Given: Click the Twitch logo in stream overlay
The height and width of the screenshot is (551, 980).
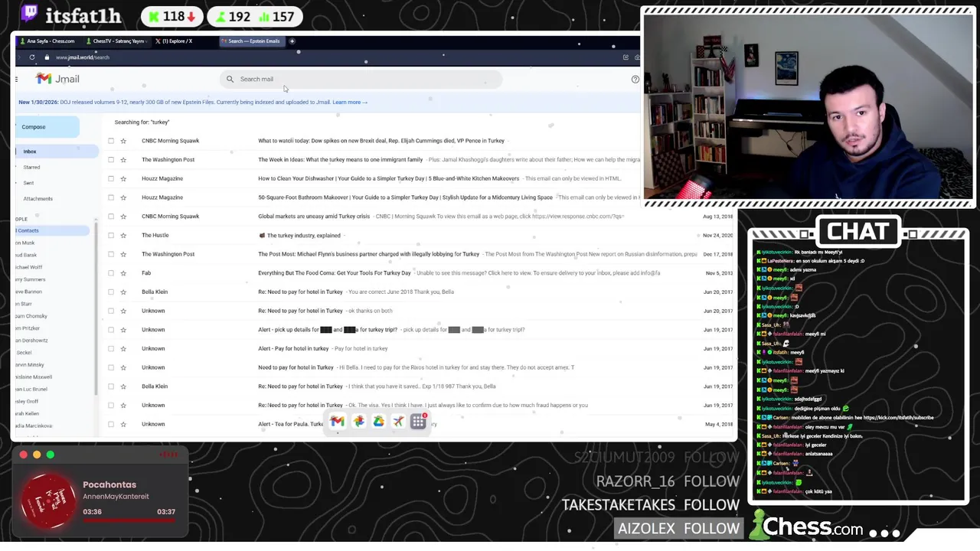Looking at the screenshot, I should (x=28, y=13).
